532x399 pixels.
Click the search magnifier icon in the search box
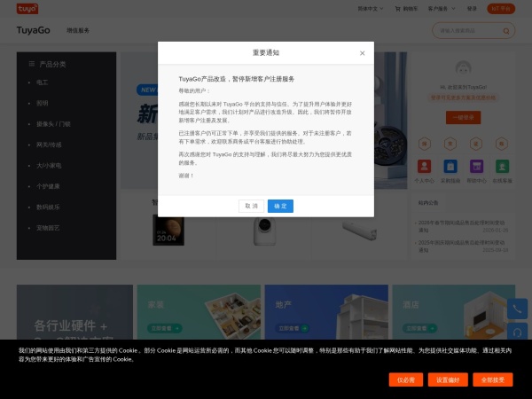click(x=507, y=30)
